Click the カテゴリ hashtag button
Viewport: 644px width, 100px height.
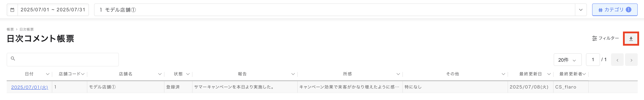click(x=615, y=10)
